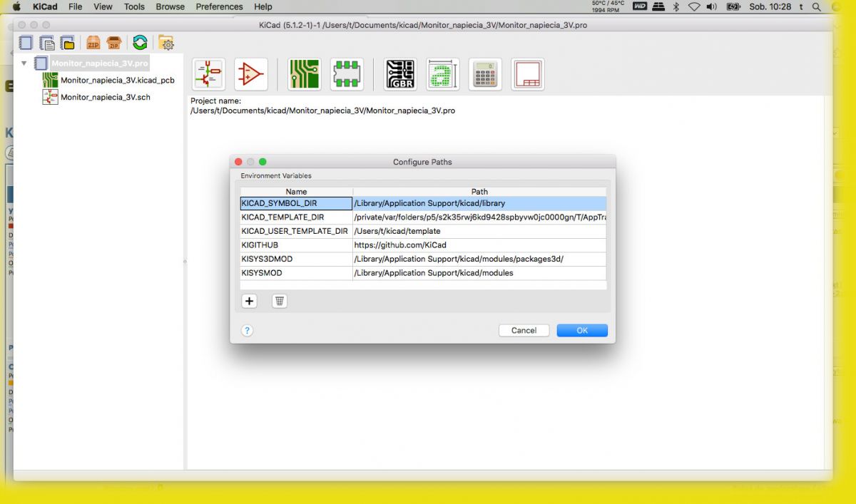The height and width of the screenshot is (504, 856).
Task: Open the Help menu
Action: coord(263,6)
